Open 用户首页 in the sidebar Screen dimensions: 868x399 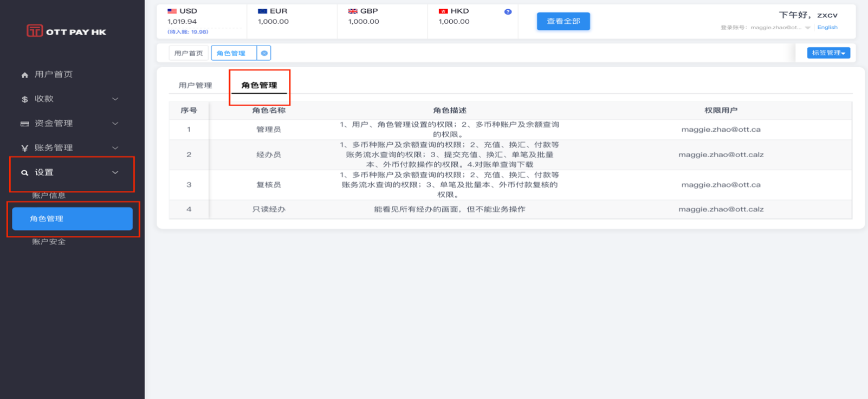coord(54,74)
